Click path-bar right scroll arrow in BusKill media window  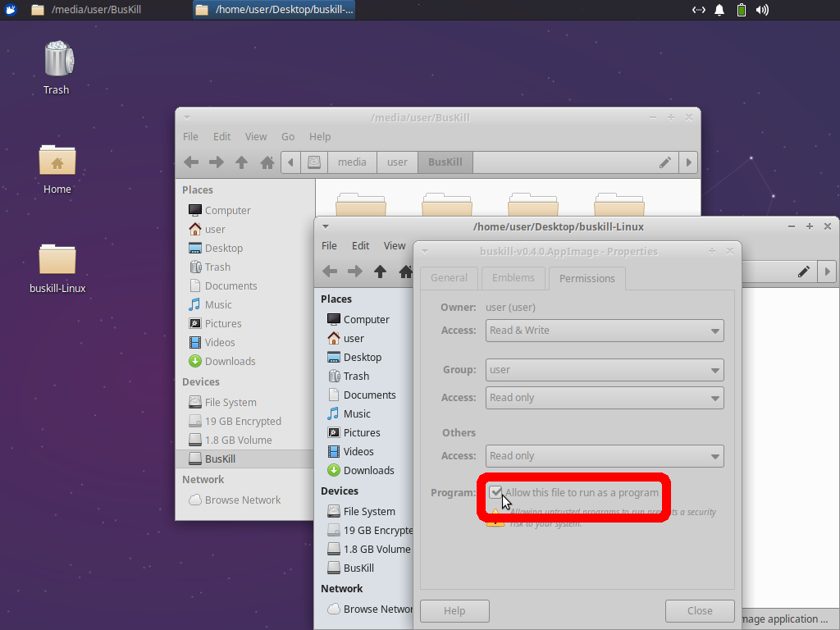click(688, 162)
